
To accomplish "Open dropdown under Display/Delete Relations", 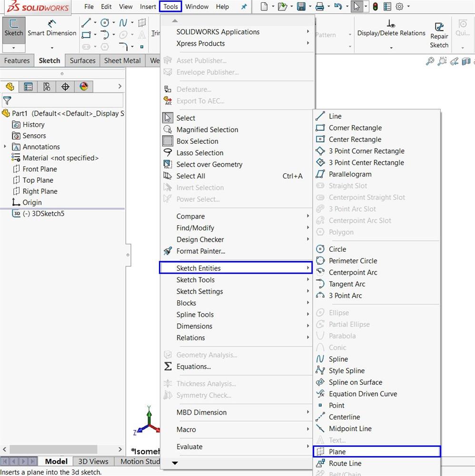I will pyautogui.click(x=391, y=48).
